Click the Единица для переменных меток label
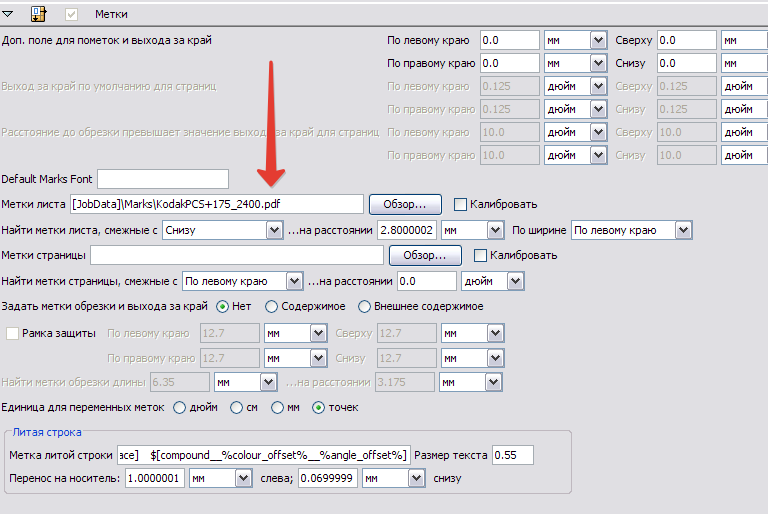The height and width of the screenshot is (514, 768). [83, 408]
